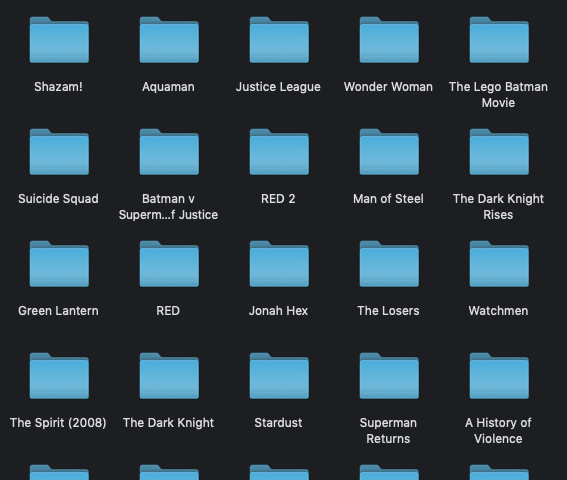The width and height of the screenshot is (567, 480).
Task: Click the Watchmen folder
Action: click(499, 264)
